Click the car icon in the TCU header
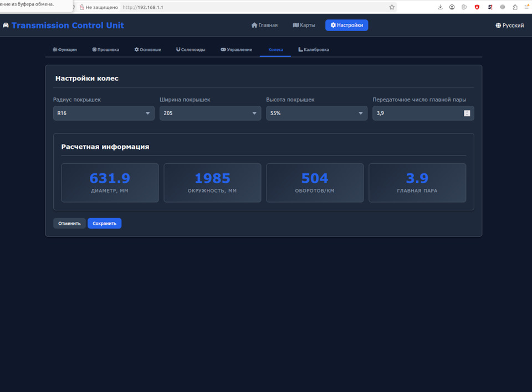The height and width of the screenshot is (392, 532). [6, 25]
